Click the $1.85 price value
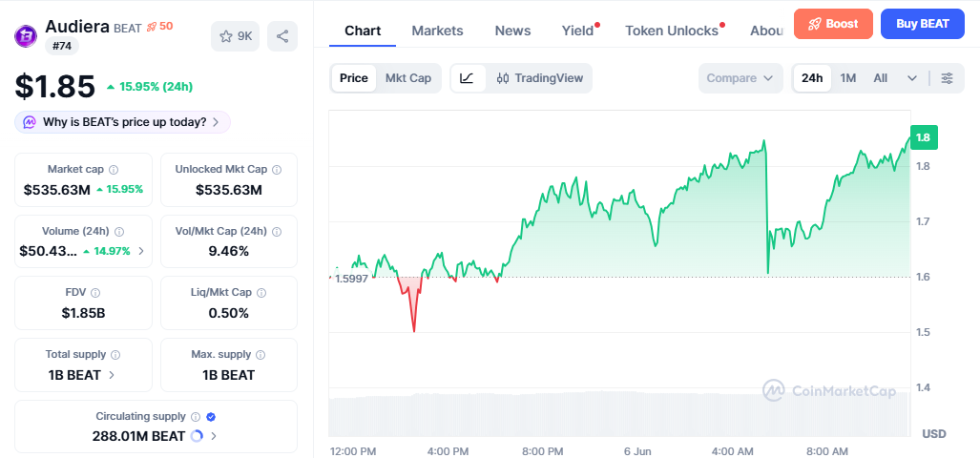 click(x=55, y=86)
